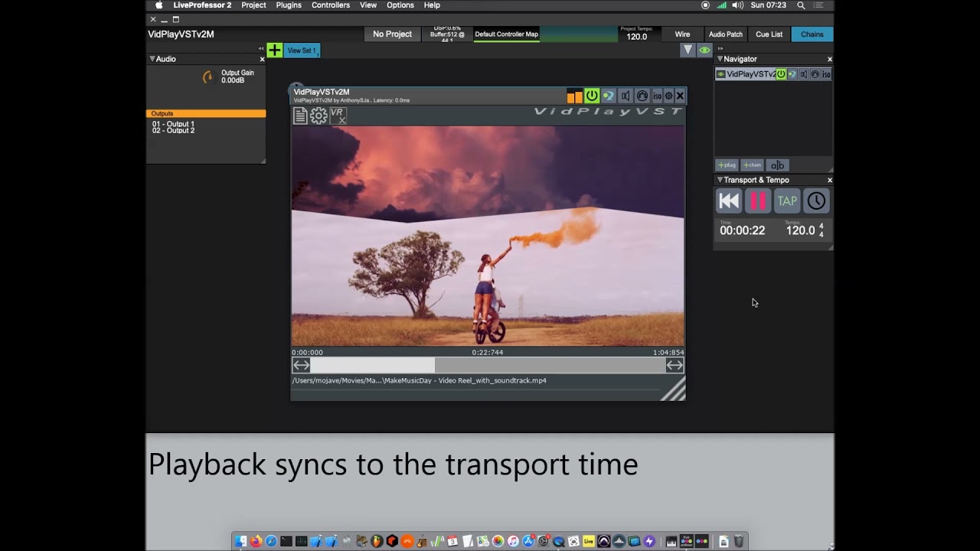Viewport: 980px width, 551px height.
Task: Open the Controllers menu
Action: [x=331, y=5]
